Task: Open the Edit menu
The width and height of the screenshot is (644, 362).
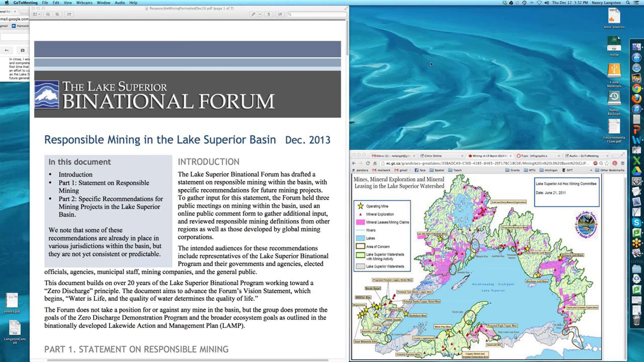Action: point(56,3)
